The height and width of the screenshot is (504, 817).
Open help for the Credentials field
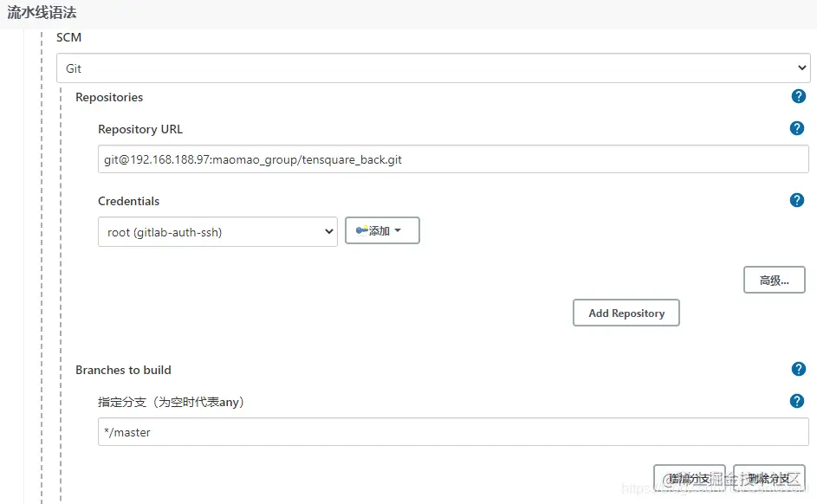797,200
